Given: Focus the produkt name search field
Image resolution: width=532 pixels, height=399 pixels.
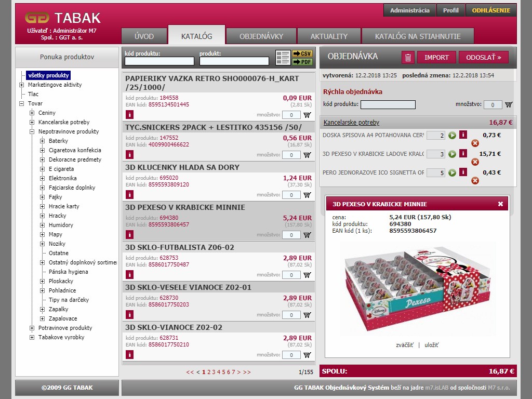Looking at the screenshot, I should pos(234,61).
